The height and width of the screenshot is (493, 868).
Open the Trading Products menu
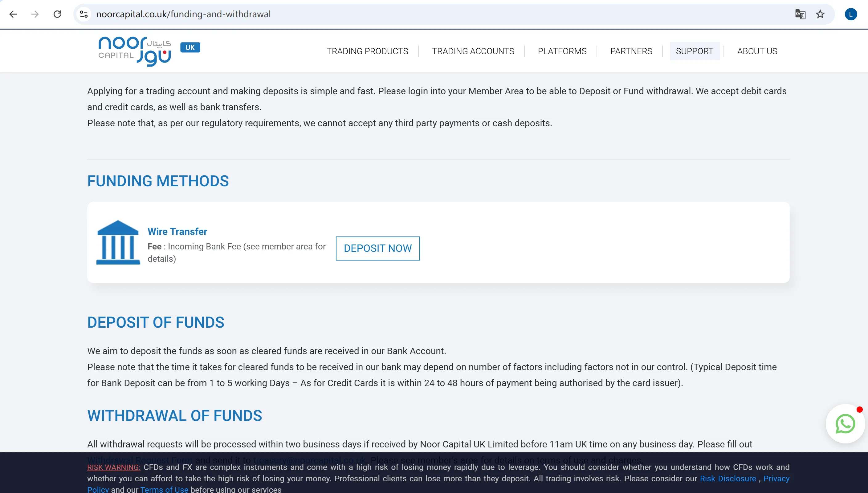tap(367, 51)
